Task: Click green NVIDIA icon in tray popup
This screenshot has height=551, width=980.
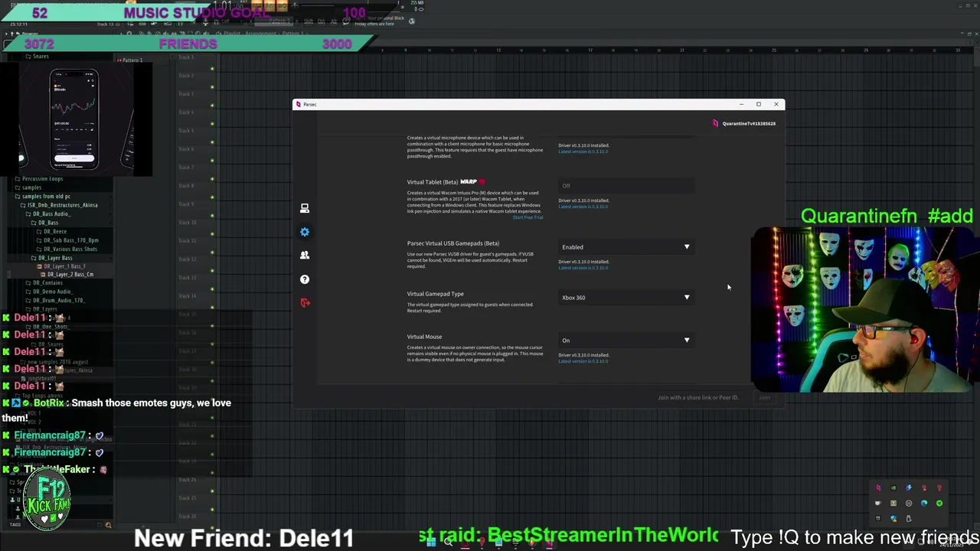Action: click(893, 488)
